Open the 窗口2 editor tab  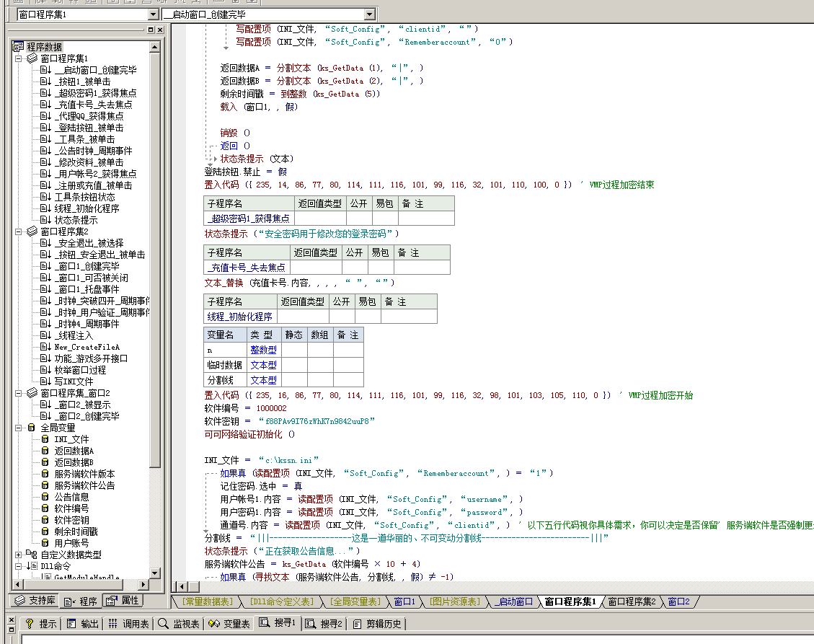pyautogui.click(x=679, y=601)
